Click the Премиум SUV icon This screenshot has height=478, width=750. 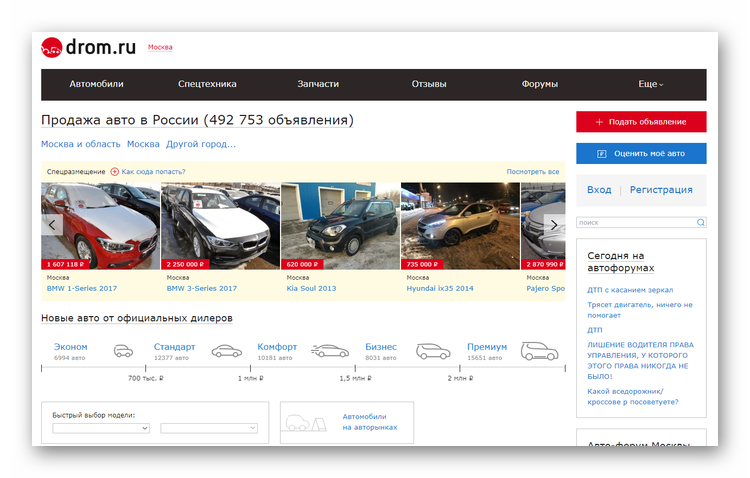click(539, 351)
